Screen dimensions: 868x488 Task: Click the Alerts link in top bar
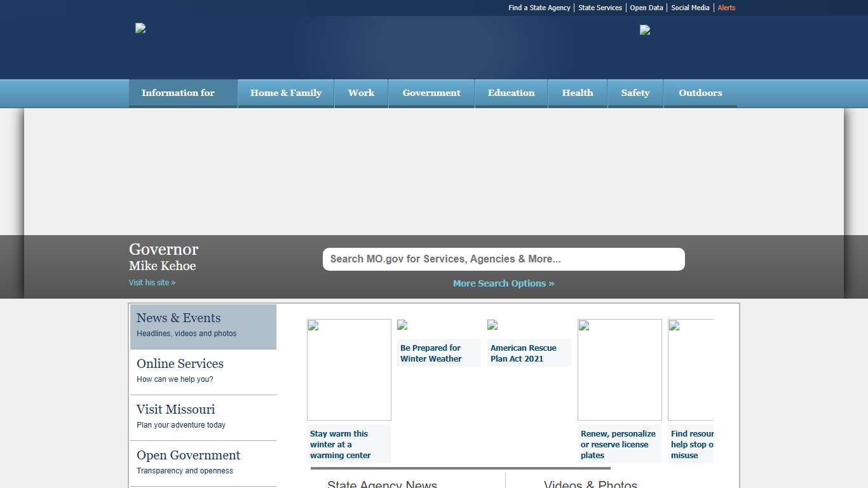click(x=726, y=8)
